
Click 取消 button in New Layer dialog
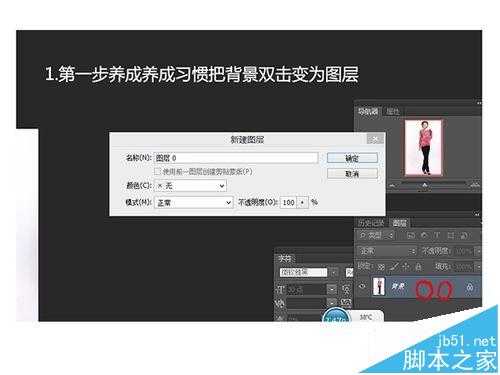click(x=352, y=173)
